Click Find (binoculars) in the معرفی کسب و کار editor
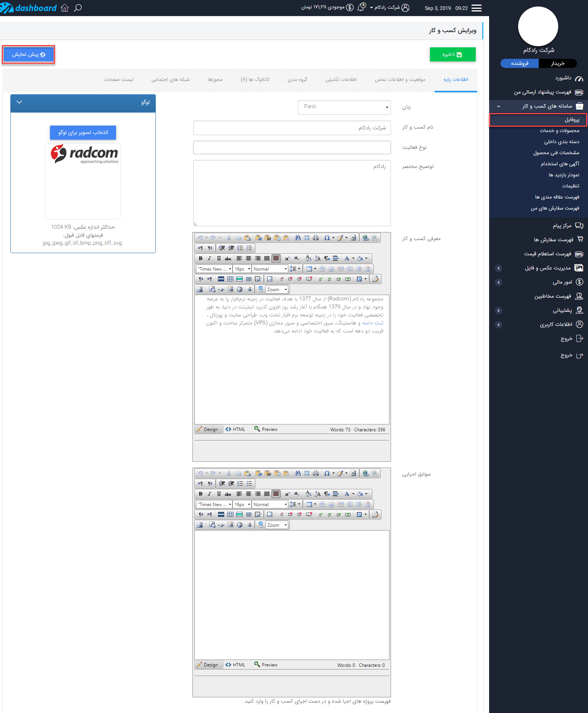Screen dimensions: 588x713 (x=297, y=238)
